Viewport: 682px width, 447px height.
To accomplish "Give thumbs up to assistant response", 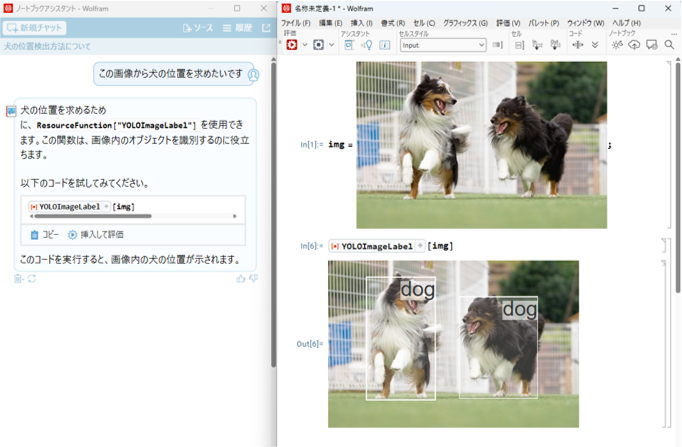I will point(241,279).
